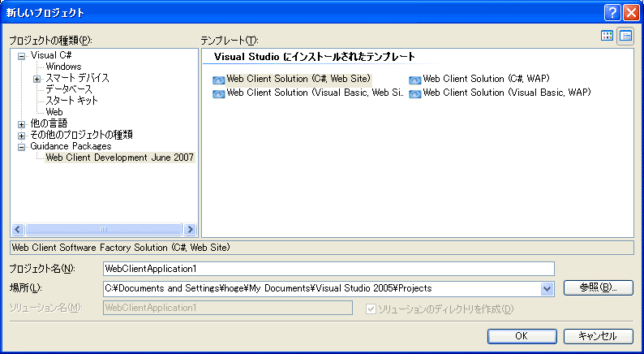Select スマート デバイス project type

point(77,78)
